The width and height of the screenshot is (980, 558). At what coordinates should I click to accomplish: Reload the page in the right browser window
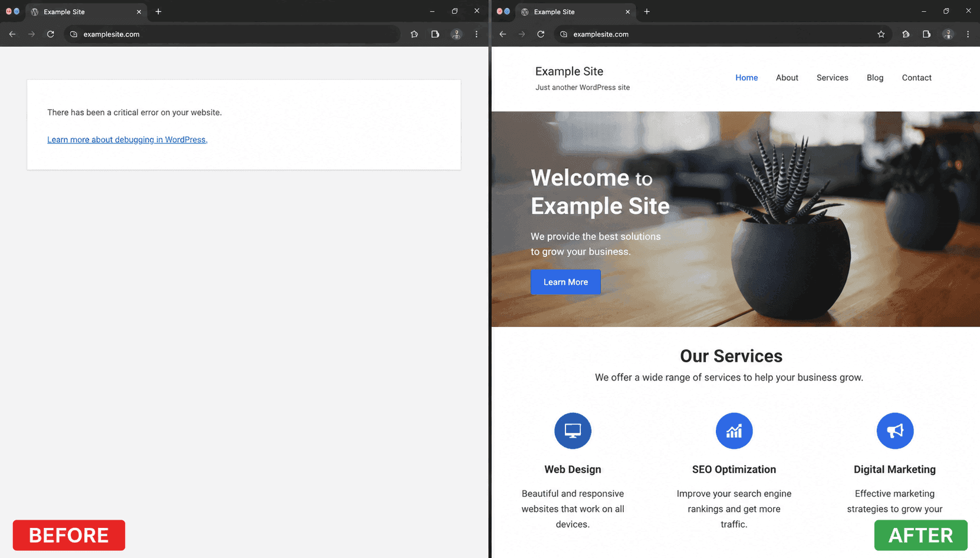(x=541, y=34)
